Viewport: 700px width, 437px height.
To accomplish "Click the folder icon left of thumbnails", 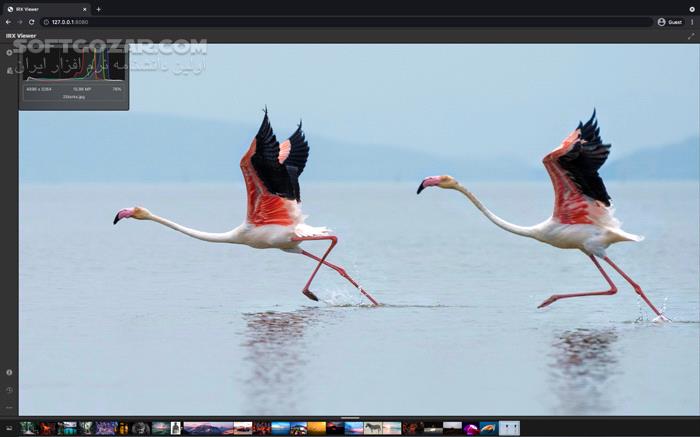I will pos(9,428).
